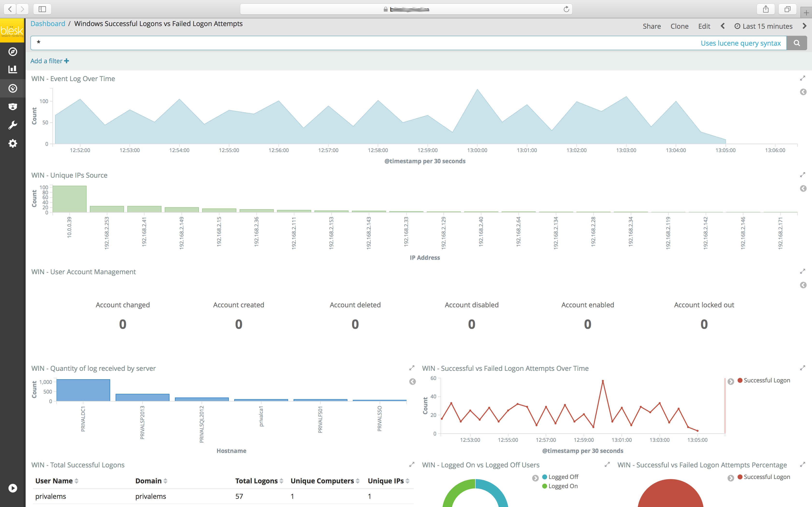812x507 pixels.
Task: Toggle legend of Quantity of log received chart
Action: click(x=412, y=382)
